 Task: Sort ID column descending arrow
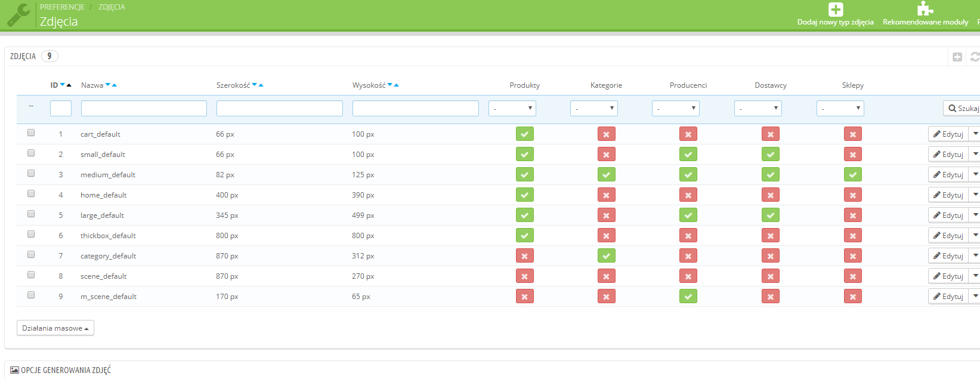63,85
